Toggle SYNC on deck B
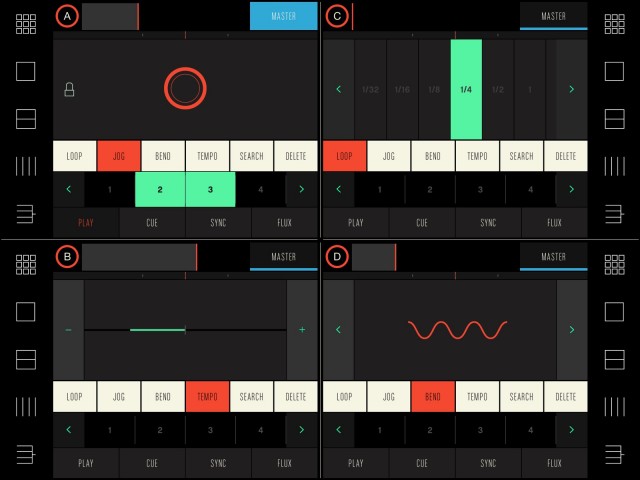Image resolution: width=640 pixels, height=480 pixels. click(218, 463)
